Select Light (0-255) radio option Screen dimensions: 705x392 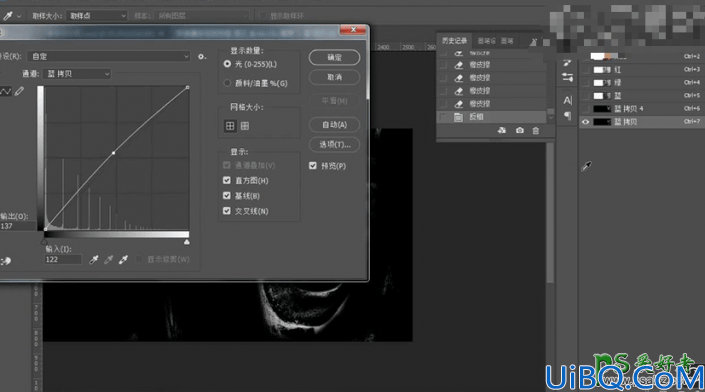pos(227,64)
